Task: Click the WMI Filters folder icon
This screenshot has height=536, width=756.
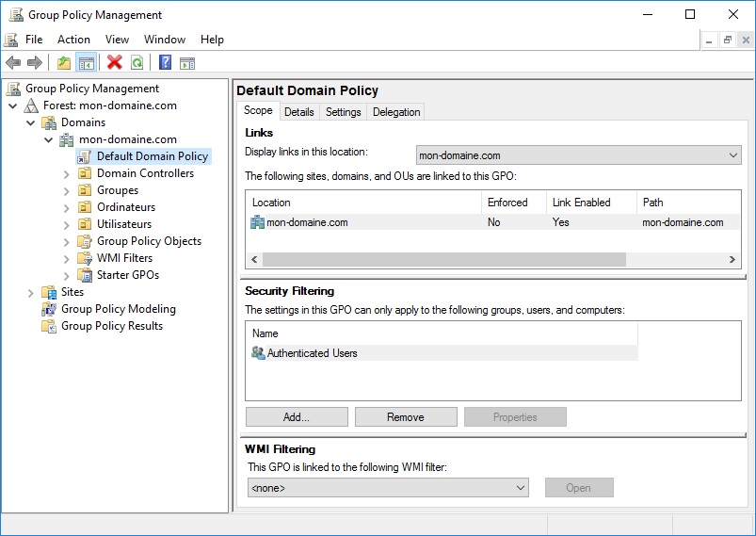Action: [85, 258]
